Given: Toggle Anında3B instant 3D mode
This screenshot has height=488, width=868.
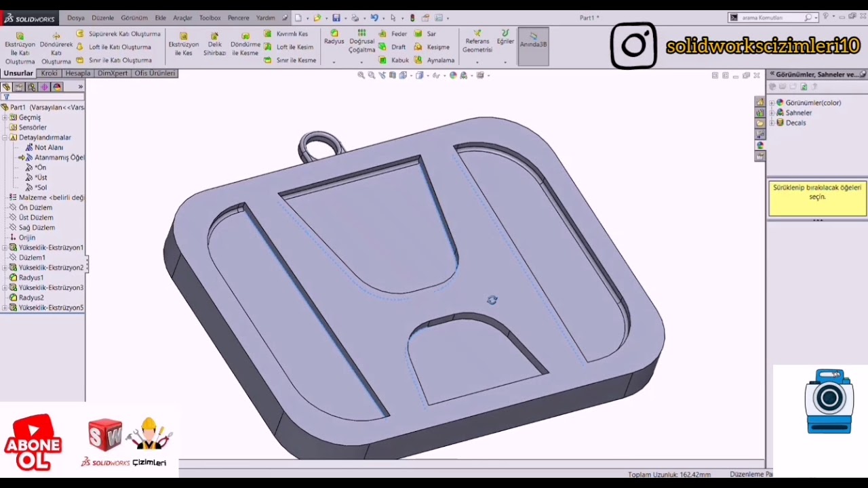Looking at the screenshot, I should click(x=533, y=45).
